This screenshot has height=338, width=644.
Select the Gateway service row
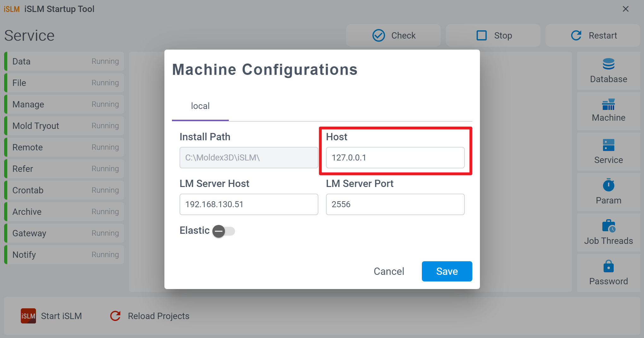[x=64, y=233]
